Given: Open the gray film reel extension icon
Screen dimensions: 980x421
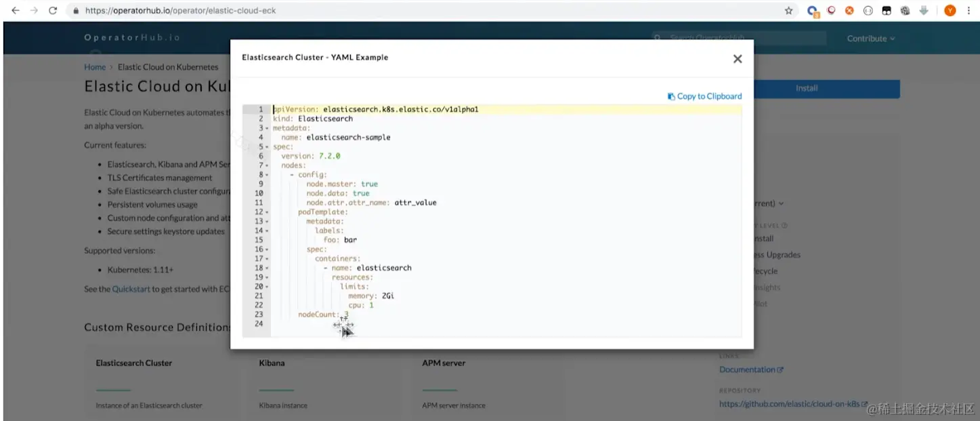Looking at the screenshot, I should click(904, 11).
